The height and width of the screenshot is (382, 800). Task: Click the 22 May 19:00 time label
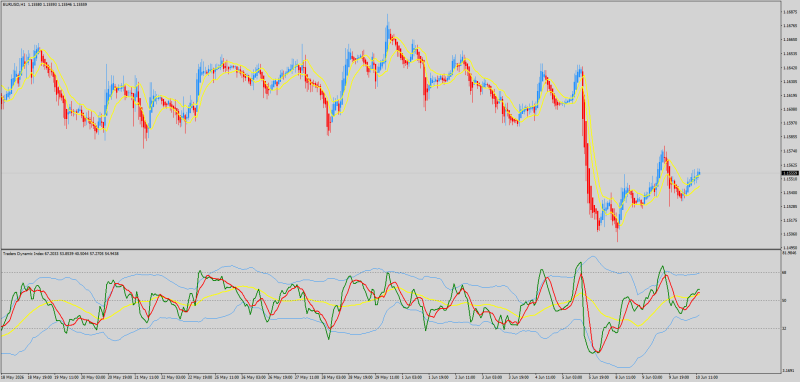pos(200,378)
